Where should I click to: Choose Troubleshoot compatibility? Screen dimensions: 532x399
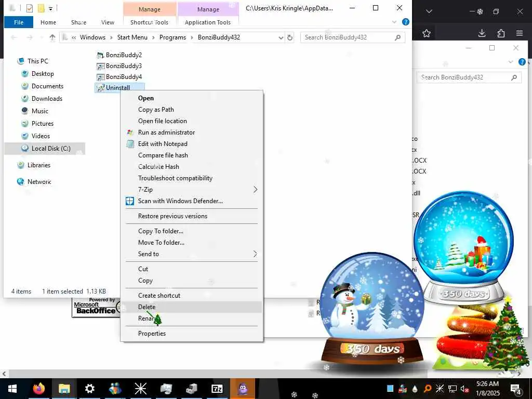(x=192, y=178)
